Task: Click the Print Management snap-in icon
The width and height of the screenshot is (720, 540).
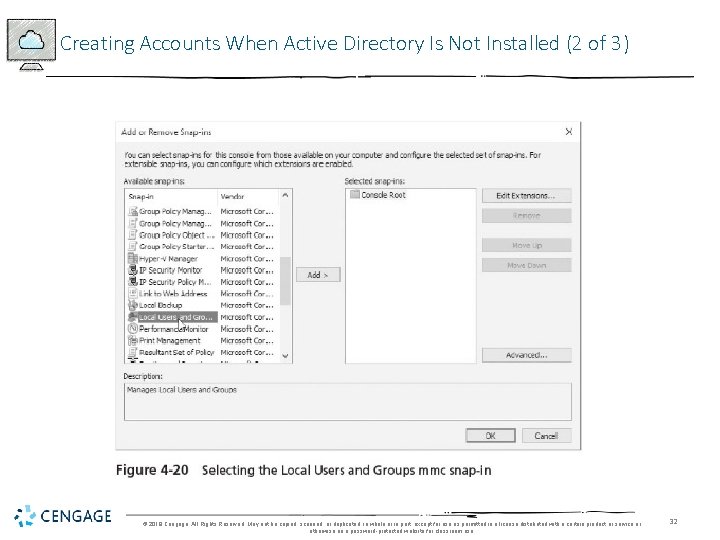Action: coord(133,340)
